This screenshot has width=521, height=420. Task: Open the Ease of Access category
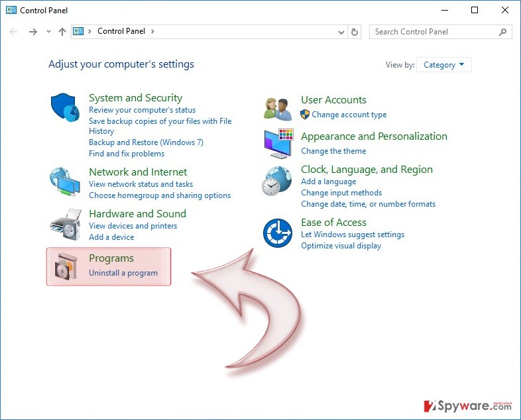[333, 223]
